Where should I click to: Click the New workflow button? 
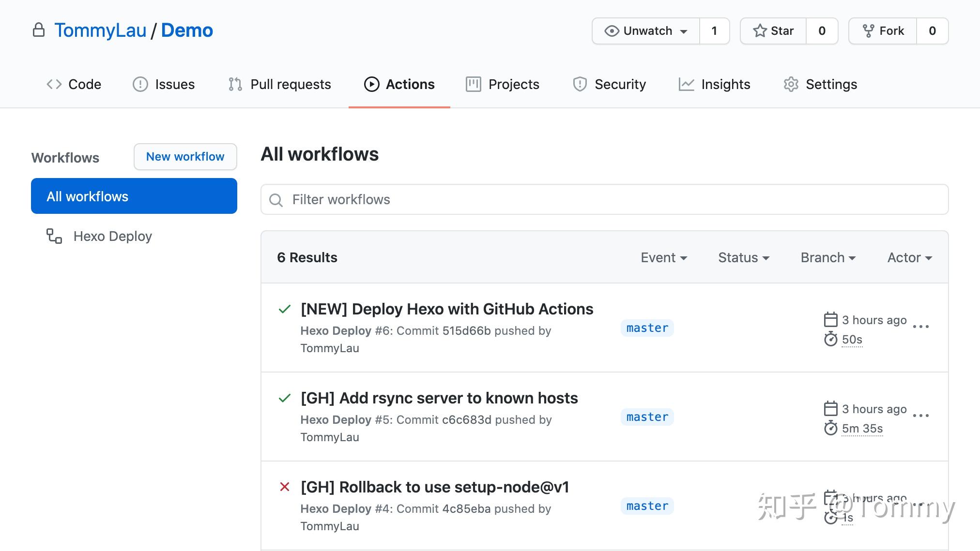click(185, 156)
